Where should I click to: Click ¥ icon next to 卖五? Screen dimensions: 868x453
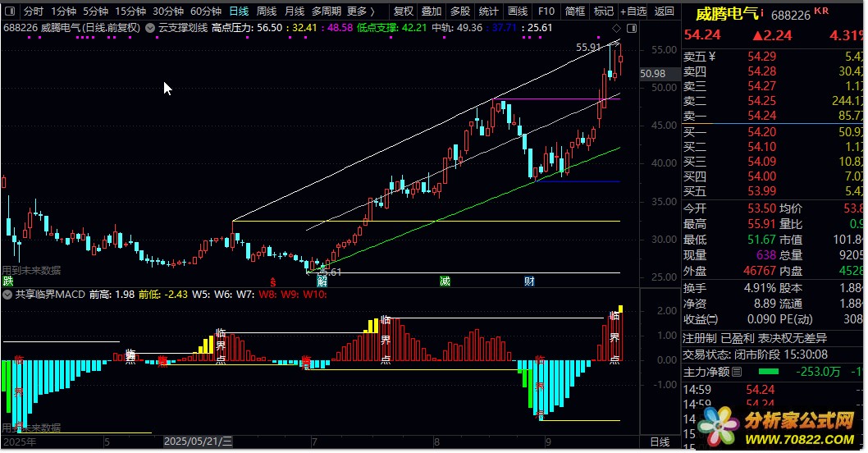(x=712, y=56)
